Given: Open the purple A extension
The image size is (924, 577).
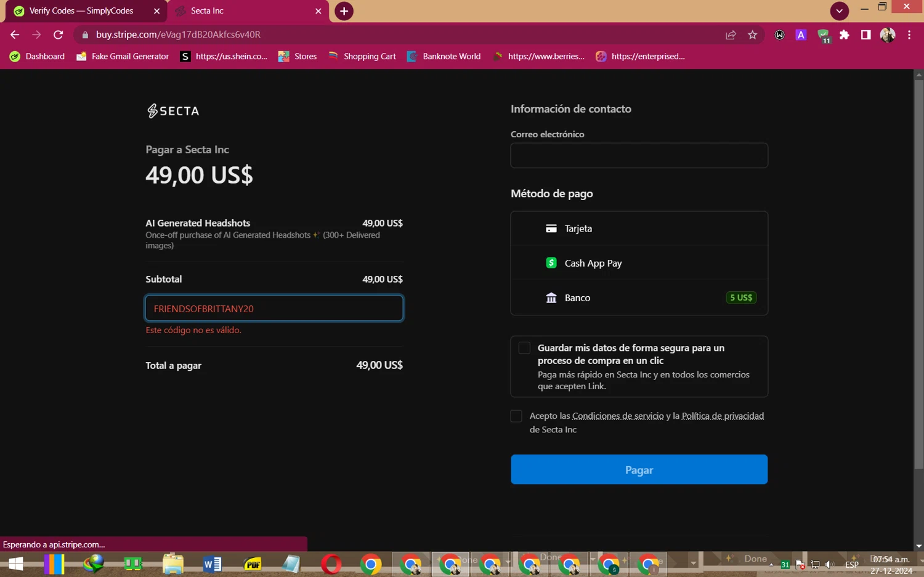Looking at the screenshot, I should coord(801,35).
